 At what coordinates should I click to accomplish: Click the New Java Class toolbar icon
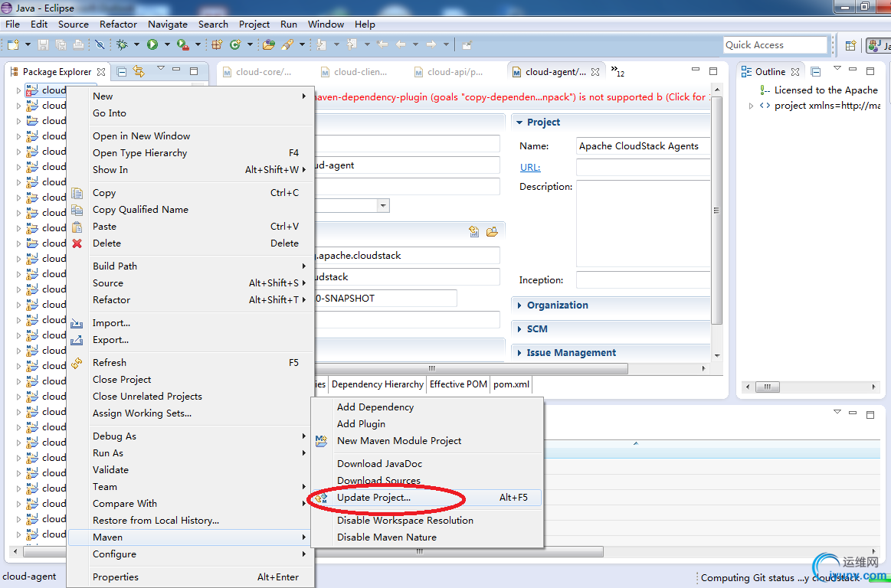235,45
